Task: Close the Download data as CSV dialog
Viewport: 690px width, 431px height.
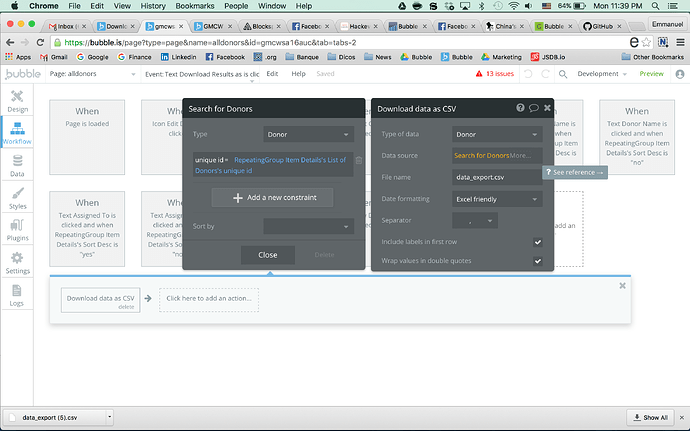Action: click(x=547, y=108)
